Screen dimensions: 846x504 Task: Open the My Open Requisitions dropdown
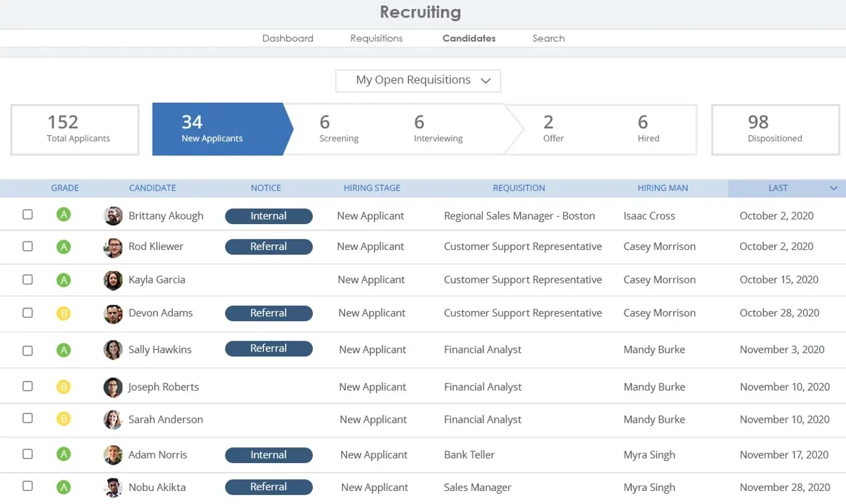tap(418, 80)
